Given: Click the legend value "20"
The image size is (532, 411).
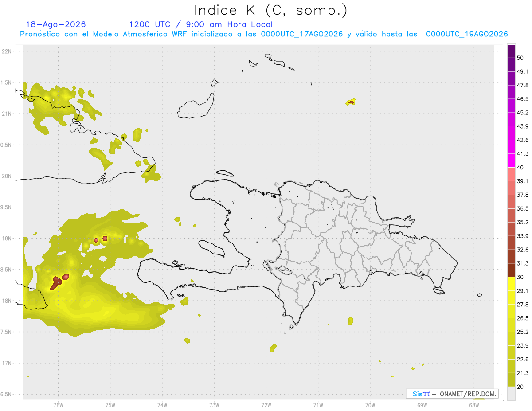Looking at the screenshot, I should 520,387.
